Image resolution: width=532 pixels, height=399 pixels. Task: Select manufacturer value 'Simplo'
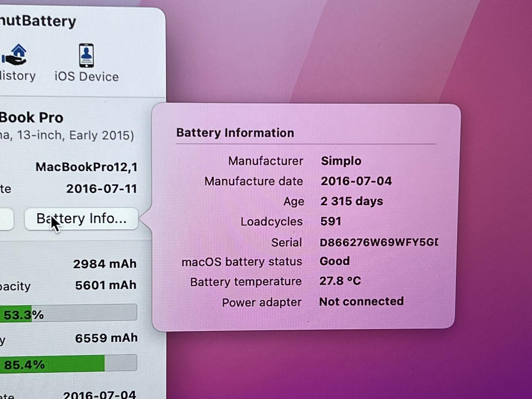tap(341, 161)
